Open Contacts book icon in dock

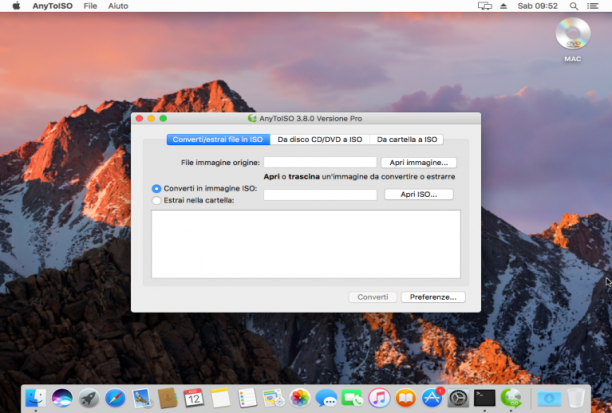tap(168, 398)
